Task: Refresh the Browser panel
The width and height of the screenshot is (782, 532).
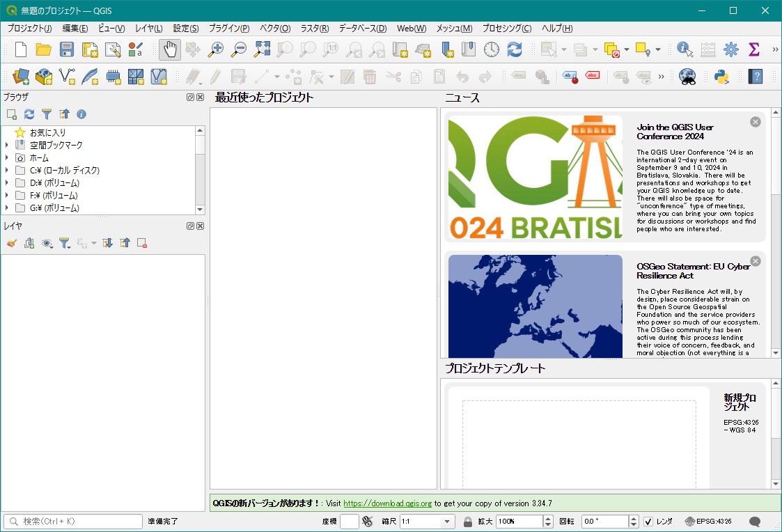Action: tap(29, 114)
